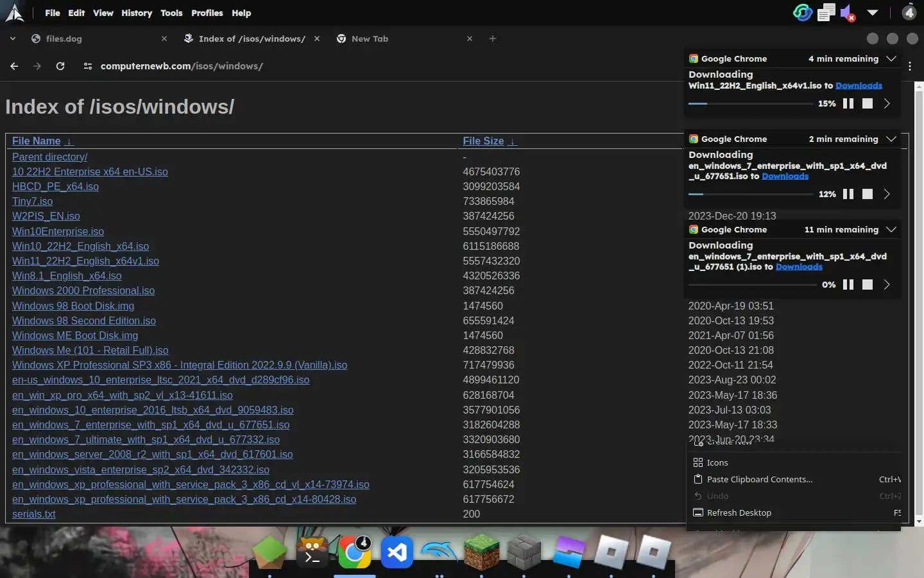The image size is (924, 578).
Task: Collapse the 2 min remaining download notification
Action: pyautogui.click(x=891, y=139)
